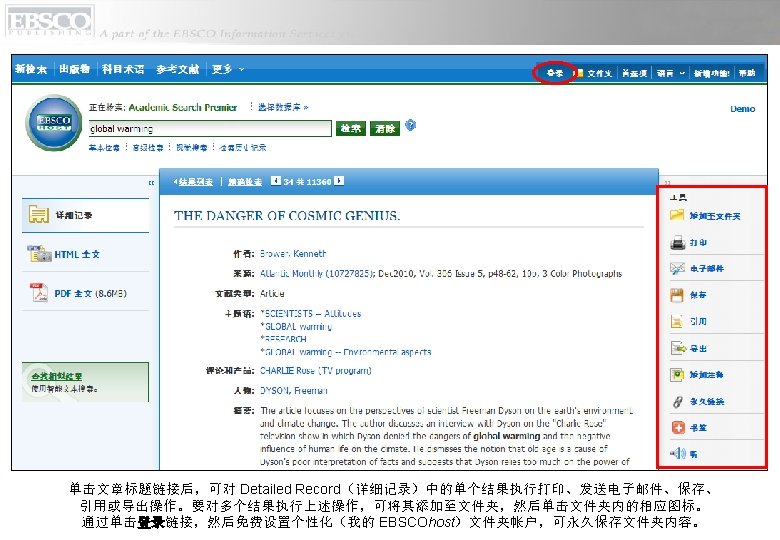Click the 书签 red plus bookmark icon
Screen dimensions: 780x540
tap(678, 427)
